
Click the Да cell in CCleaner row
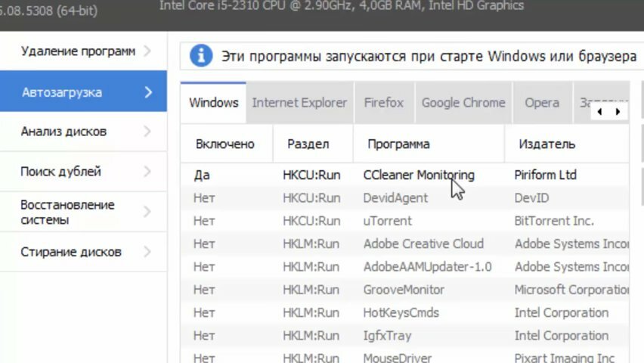pos(202,175)
